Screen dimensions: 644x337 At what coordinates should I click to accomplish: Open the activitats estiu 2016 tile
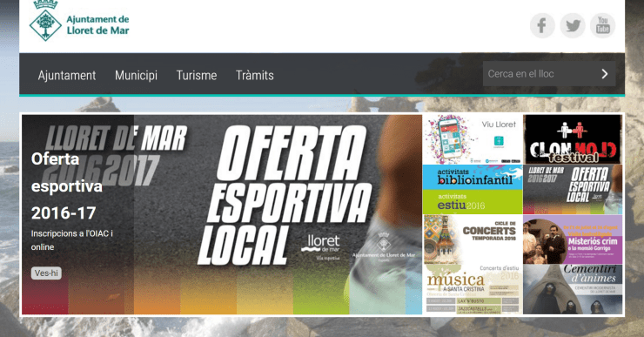[473, 202]
